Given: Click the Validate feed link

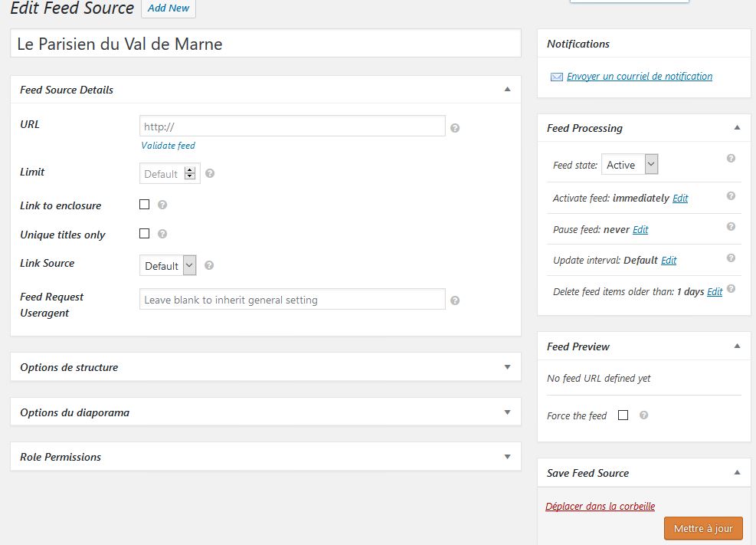Looking at the screenshot, I should click(x=168, y=146).
